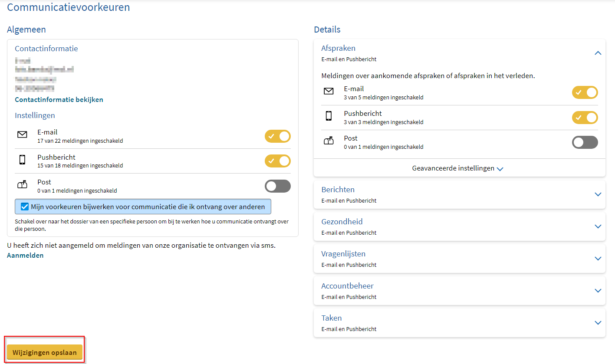Image resolution: width=615 pixels, height=364 pixels.
Task: Turn on Afspraken Post notifications
Action: click(x=585, y=142)
